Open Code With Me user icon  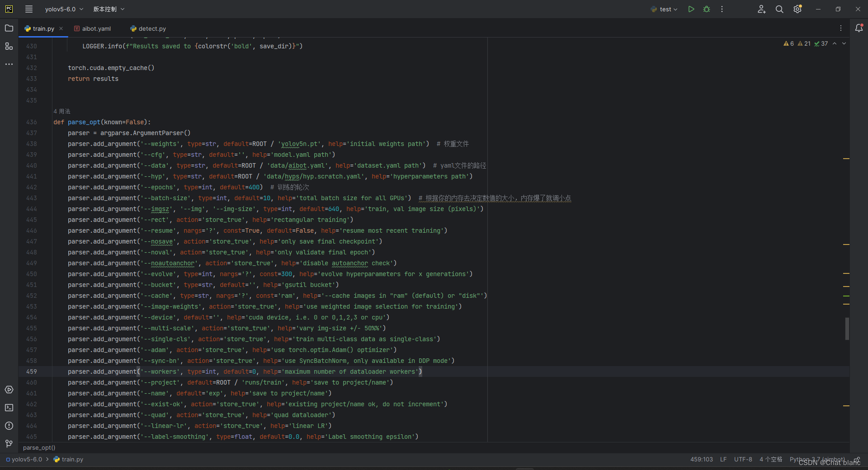coord(762,9)
